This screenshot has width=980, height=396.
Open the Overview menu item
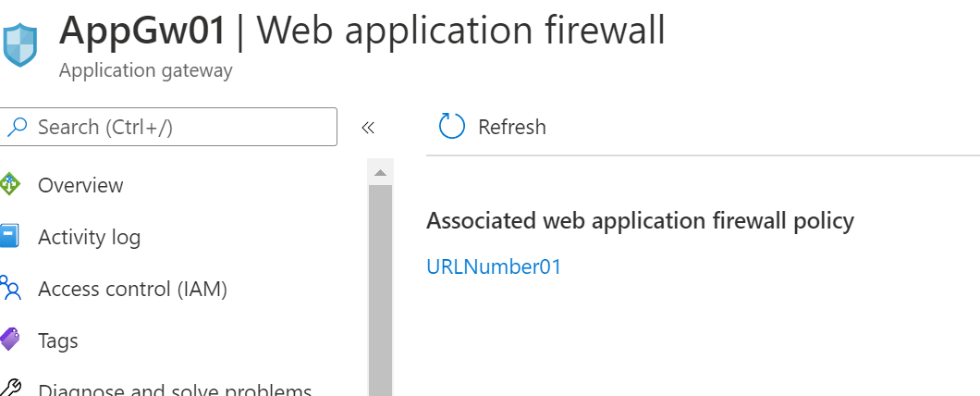tap(80, 185)
